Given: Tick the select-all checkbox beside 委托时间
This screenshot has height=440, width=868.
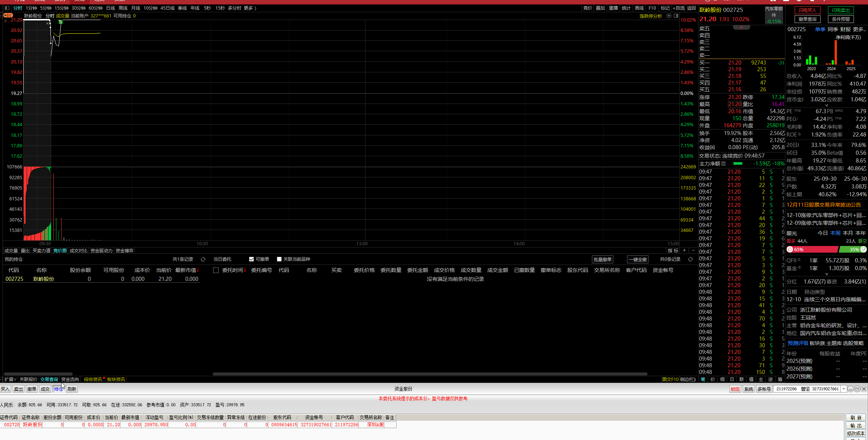Looking at the screenshot, I should tap(216, 270).
